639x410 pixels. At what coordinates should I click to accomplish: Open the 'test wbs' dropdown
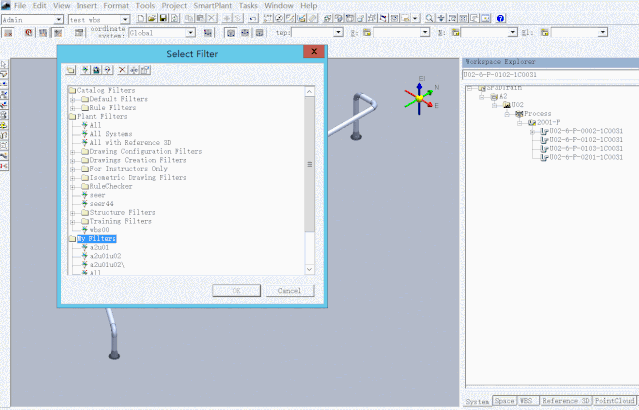pyautogui.click(x=125, y=20)
